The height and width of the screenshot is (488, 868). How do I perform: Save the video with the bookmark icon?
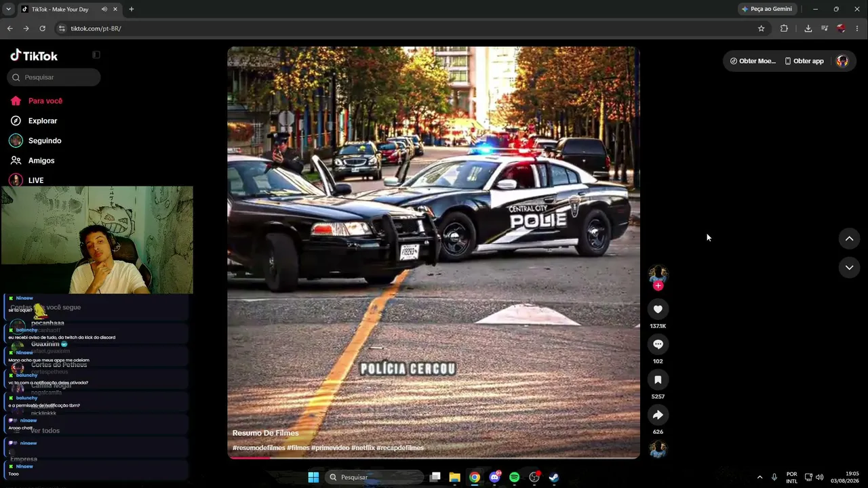(x=658, y=380)
